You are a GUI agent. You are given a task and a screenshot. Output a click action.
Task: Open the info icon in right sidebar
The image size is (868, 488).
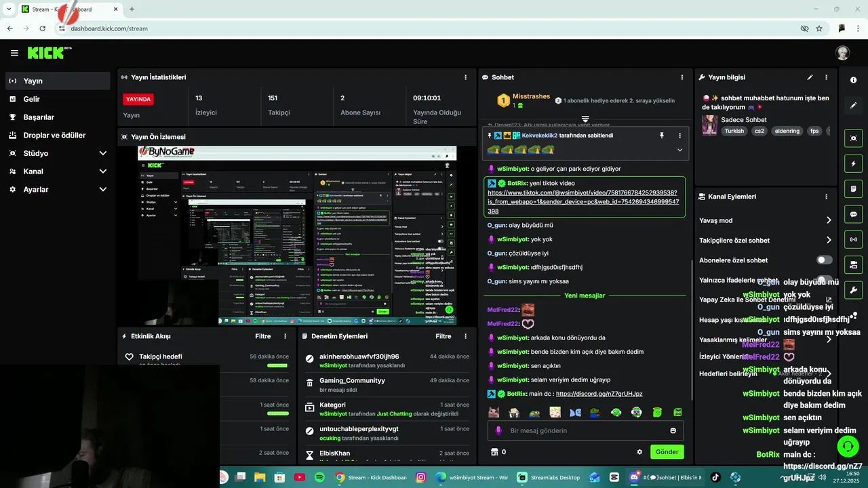point(853,80)
